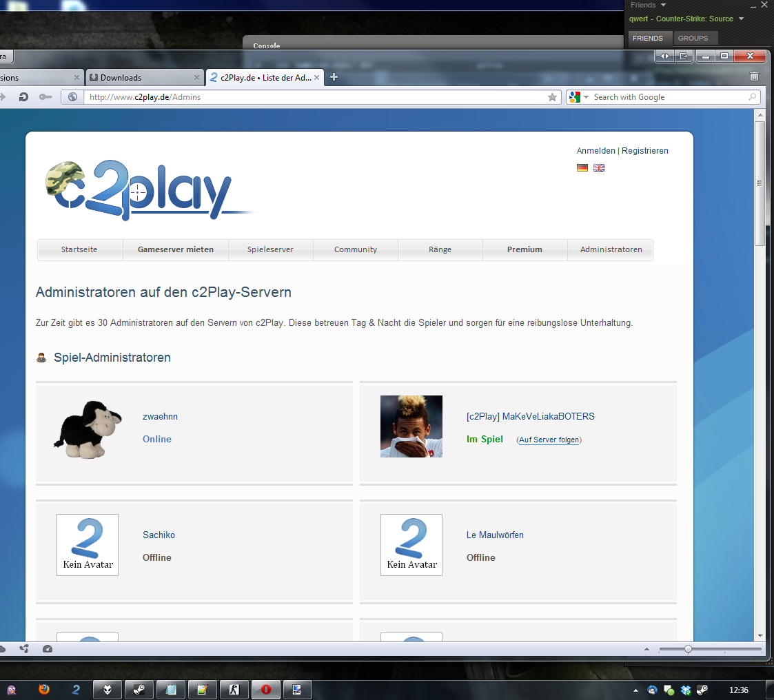Screen dimensions: 774x700
Task: Click the reload page icon
Action: [23, 97]
